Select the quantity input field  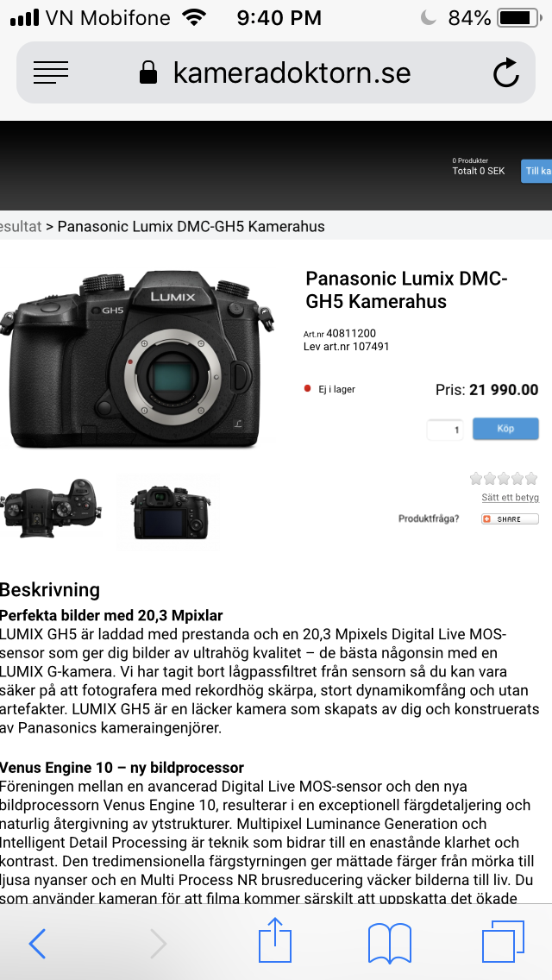445,430
